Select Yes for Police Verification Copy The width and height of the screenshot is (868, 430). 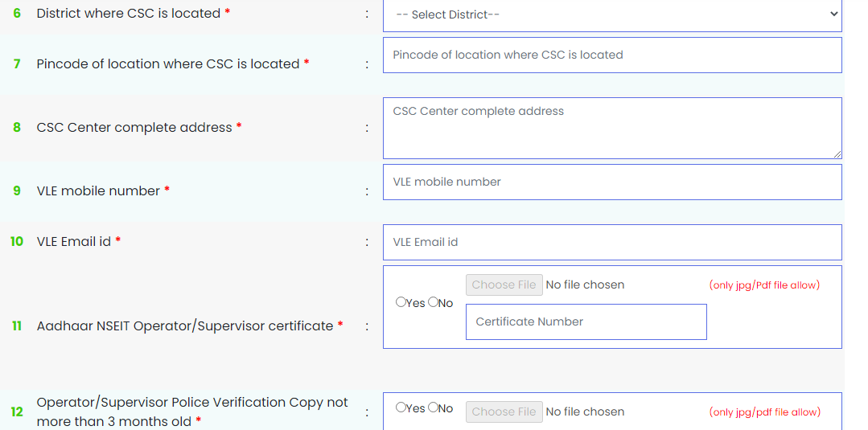pos(401,407)
